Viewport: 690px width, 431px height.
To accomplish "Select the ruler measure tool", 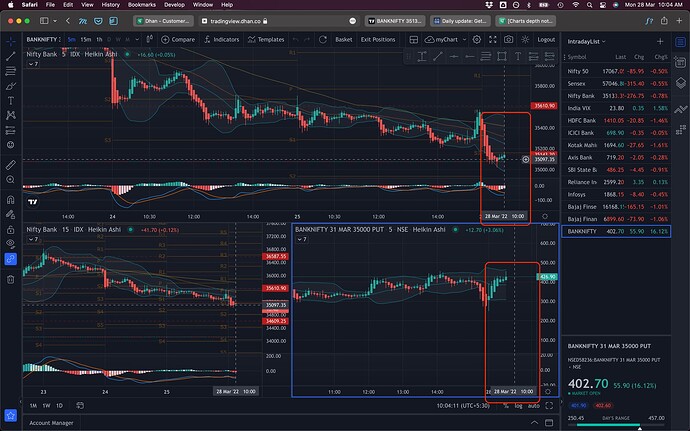I will [11, 165].
